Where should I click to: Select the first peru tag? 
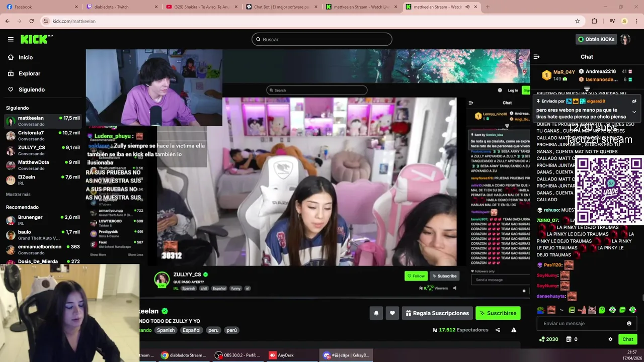click(213, 330)
